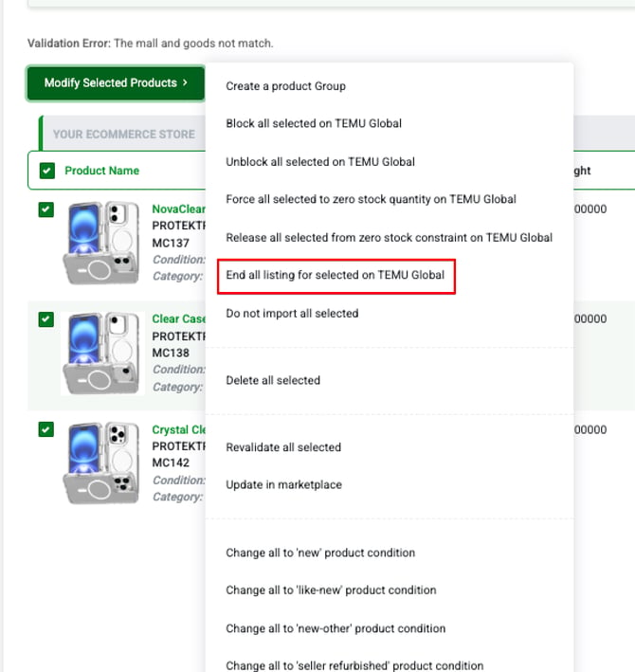Select Release all selected from zero stock constraint
The width and height of the screenshot is (635, 672).
[389, 238]
